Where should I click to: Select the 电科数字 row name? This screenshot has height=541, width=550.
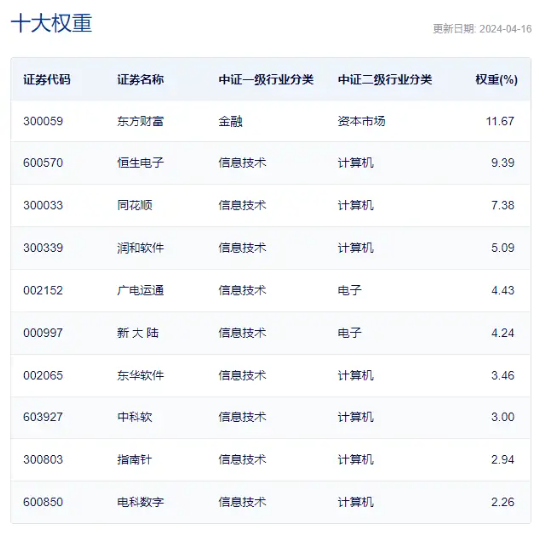(140, 502)
